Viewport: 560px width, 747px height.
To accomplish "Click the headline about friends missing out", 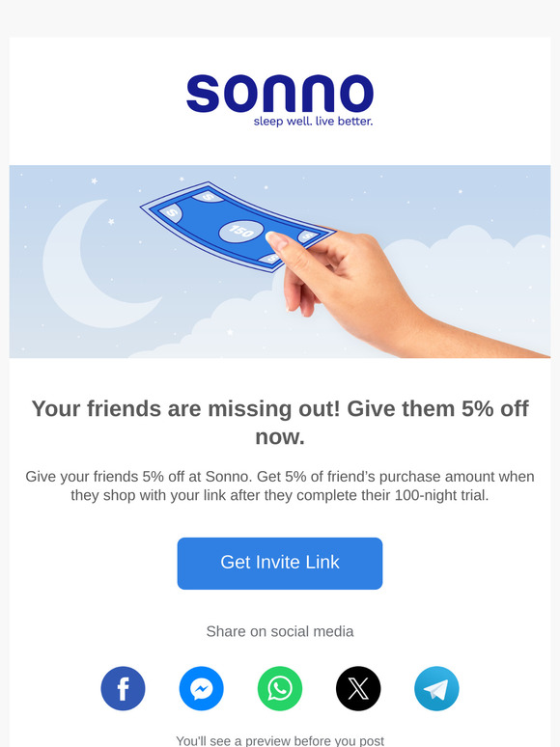I will (280, 423).
